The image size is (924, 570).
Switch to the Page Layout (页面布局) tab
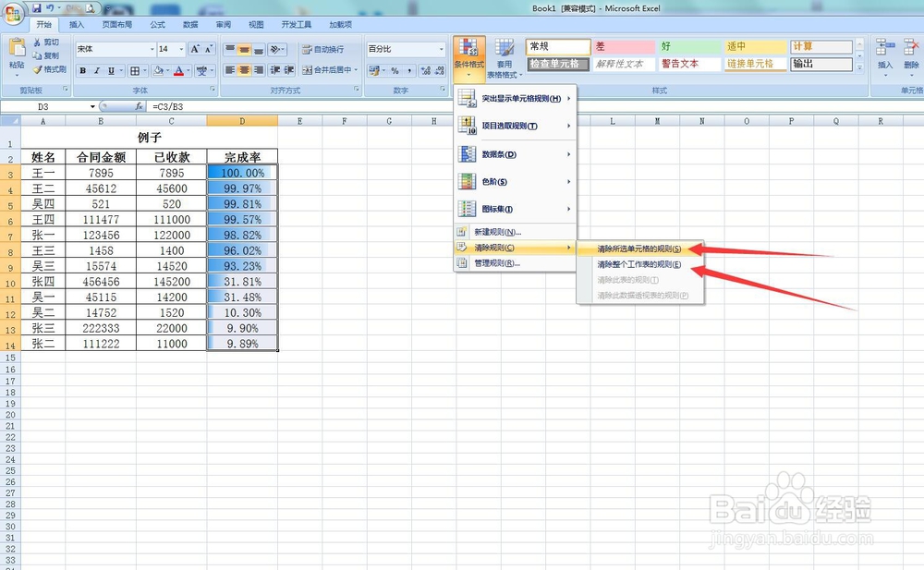[116, 25]
